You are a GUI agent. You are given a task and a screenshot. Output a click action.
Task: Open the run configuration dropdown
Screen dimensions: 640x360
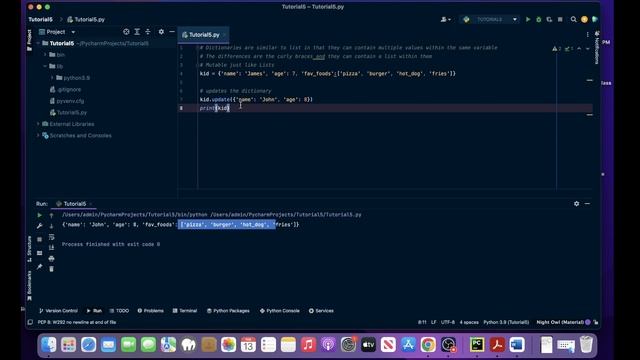pos(490,19)
